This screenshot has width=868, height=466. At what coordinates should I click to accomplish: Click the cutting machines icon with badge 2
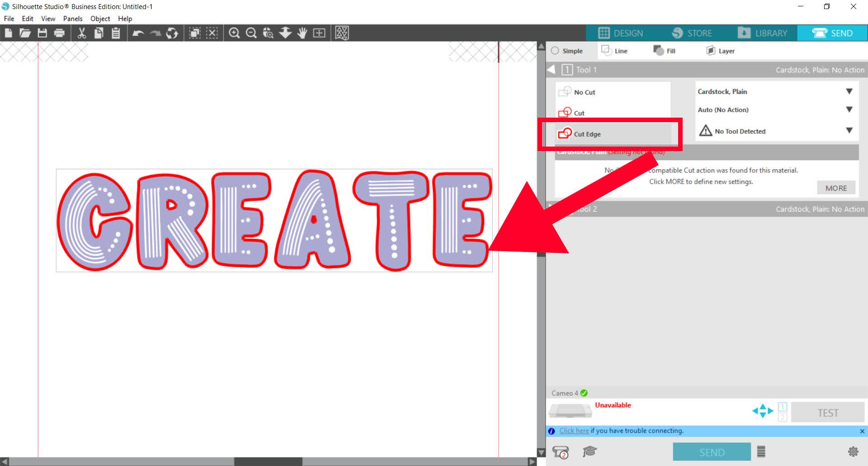561,452
